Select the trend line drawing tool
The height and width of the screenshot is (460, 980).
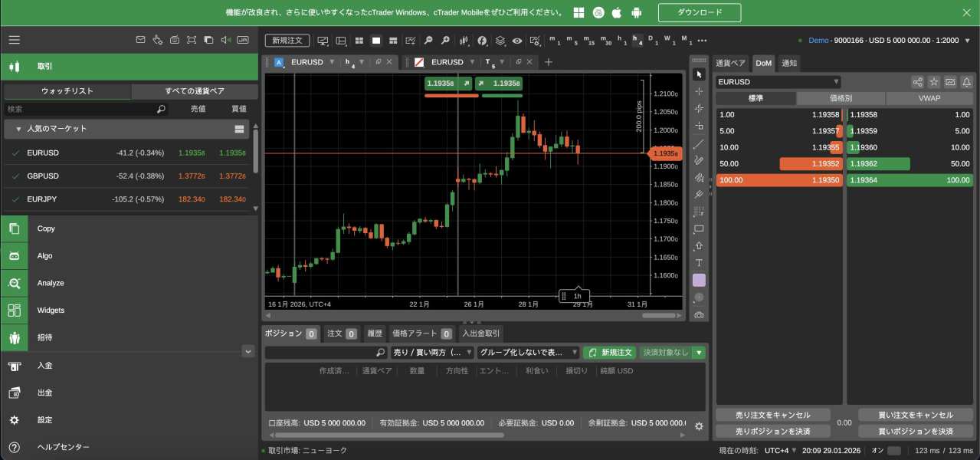[x=699, y=143]
